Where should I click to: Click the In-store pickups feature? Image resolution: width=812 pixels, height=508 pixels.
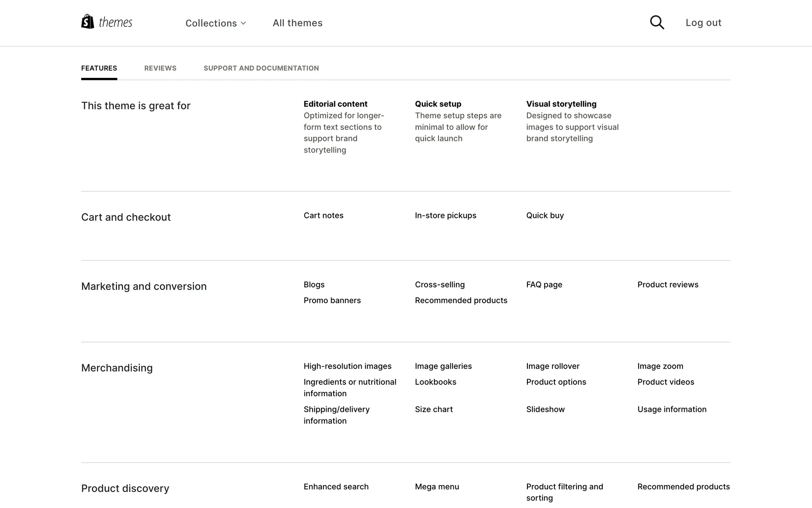(x=445, y=215)
